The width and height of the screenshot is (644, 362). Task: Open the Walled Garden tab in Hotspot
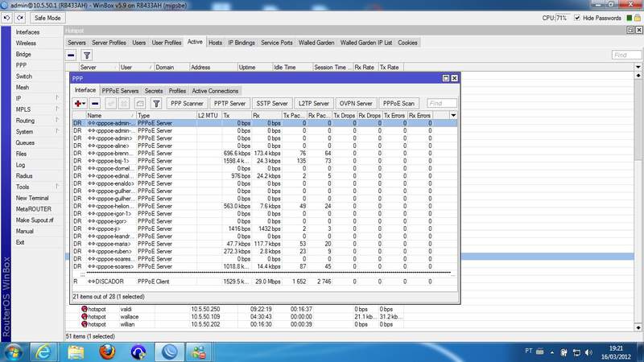coord(317,42)
